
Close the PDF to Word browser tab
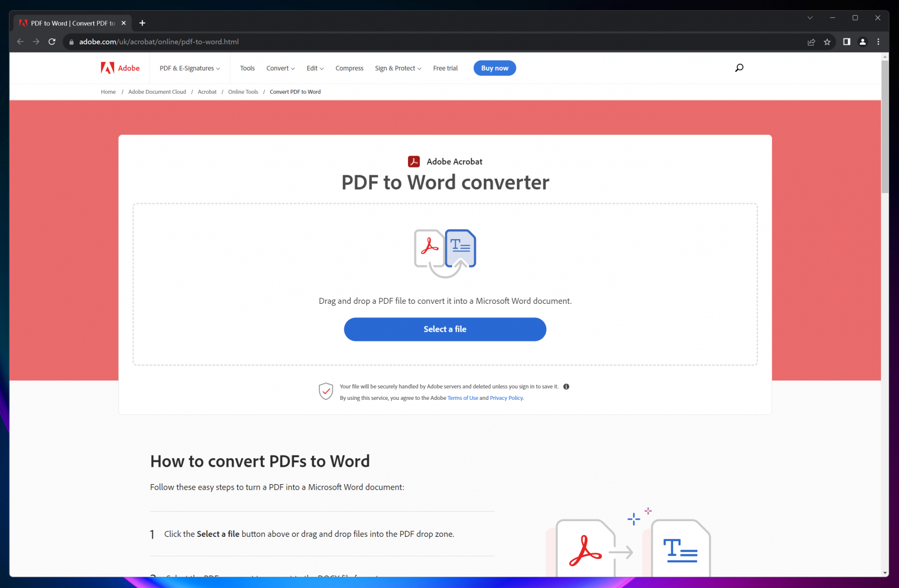124,23
